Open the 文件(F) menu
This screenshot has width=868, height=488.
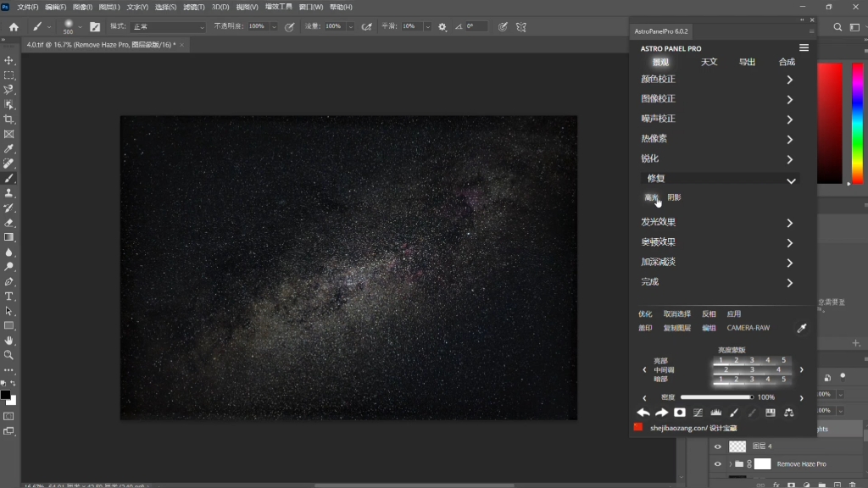28,7
